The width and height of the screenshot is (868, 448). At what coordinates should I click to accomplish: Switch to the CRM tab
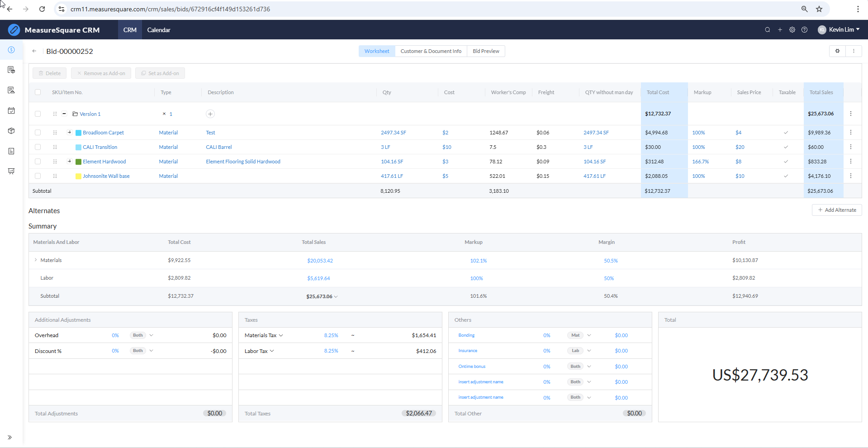130,30
